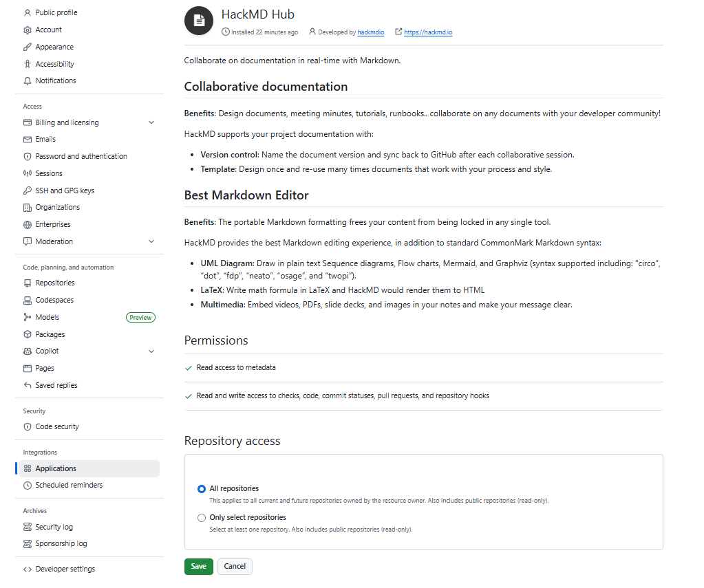This screenshot has height=588, width=704.
Task: Open the hackmdio developer link
Action: click(371, 32)
